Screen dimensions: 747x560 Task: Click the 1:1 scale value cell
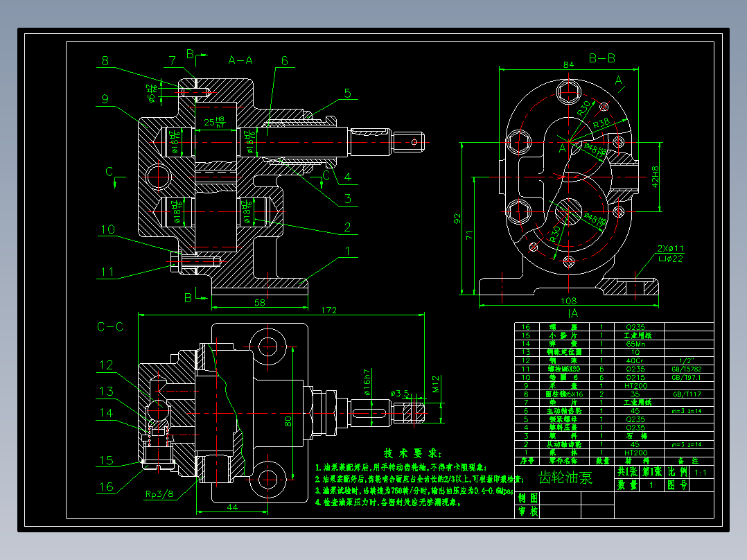coord(701,473)
